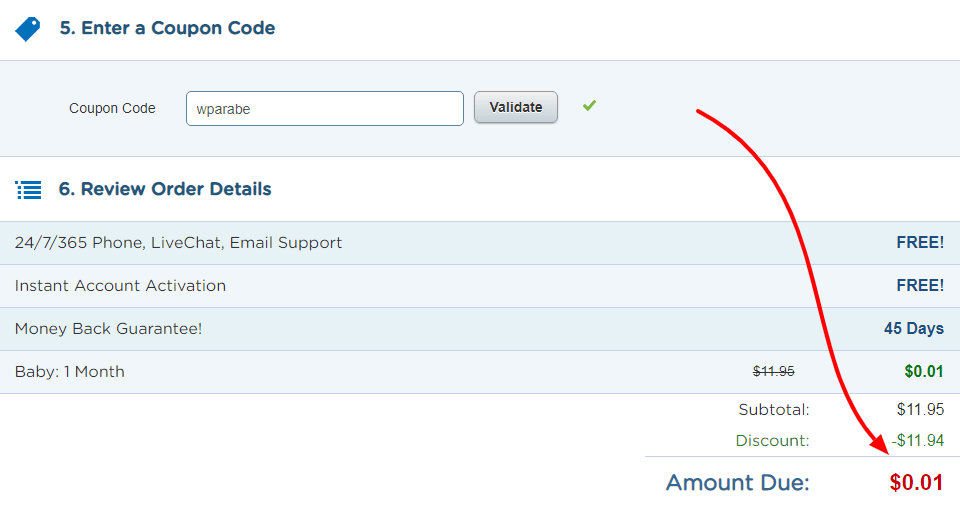Click the Coupon Code field label
Screen dimensions: 960x508
click(x=112, y=109)
